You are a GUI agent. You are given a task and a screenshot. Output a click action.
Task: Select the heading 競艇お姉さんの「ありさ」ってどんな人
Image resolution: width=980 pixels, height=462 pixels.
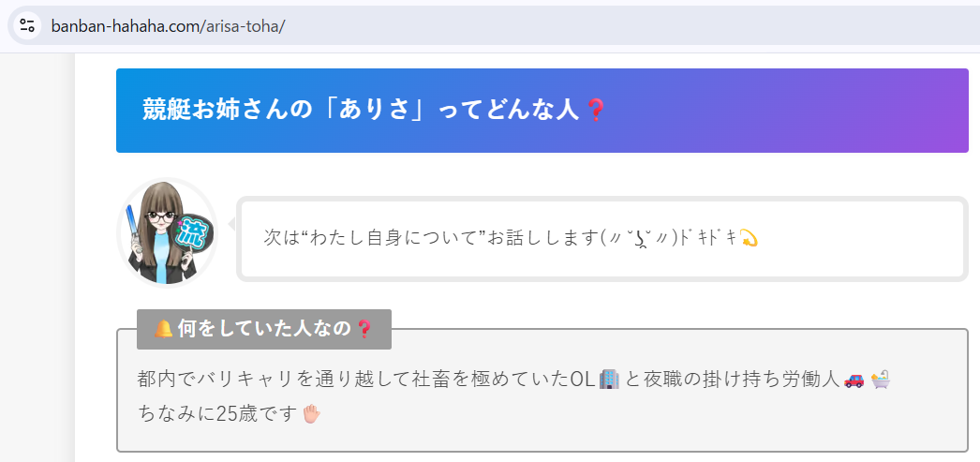click(361, 111)
